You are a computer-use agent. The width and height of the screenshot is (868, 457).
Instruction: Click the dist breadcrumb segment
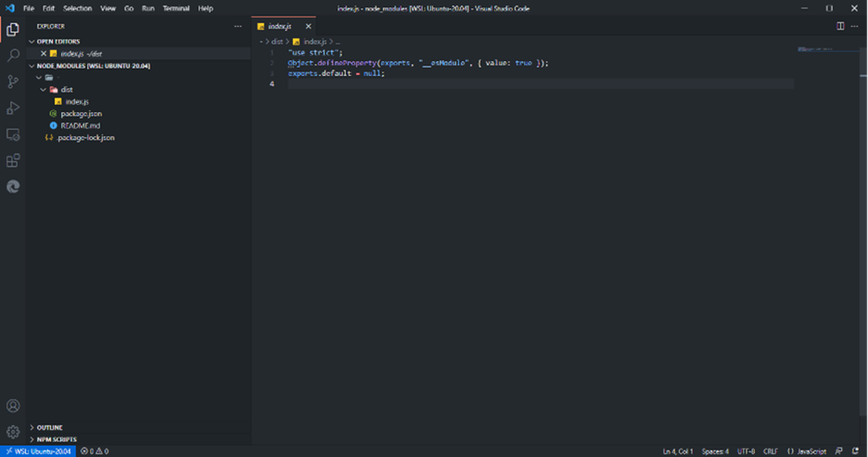coord(277,42)
